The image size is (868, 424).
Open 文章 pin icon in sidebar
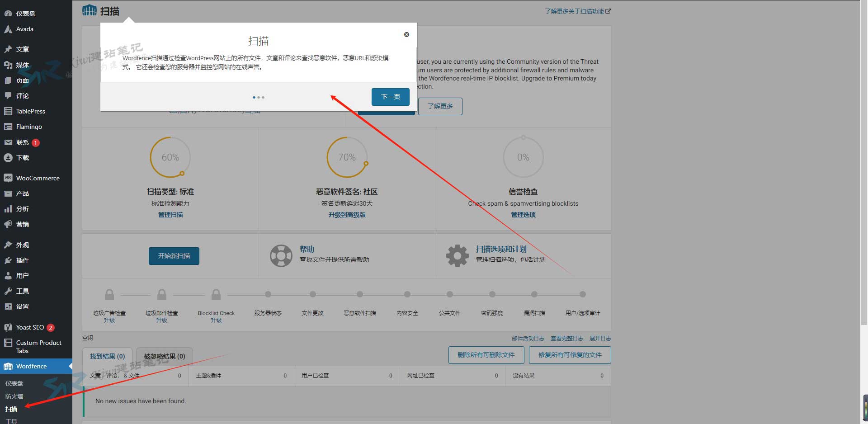[x=8, y=49]
